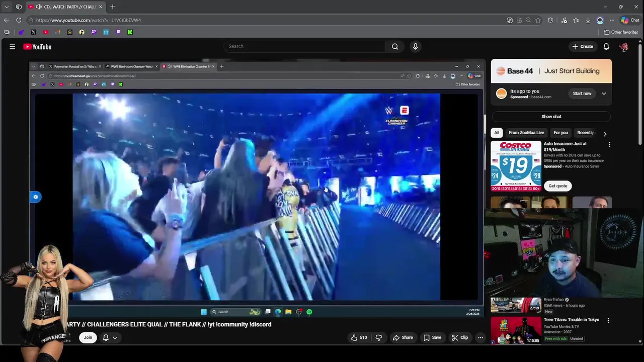Select the Recently uploaded chip
644x362 pixels.
pos(586,133)
